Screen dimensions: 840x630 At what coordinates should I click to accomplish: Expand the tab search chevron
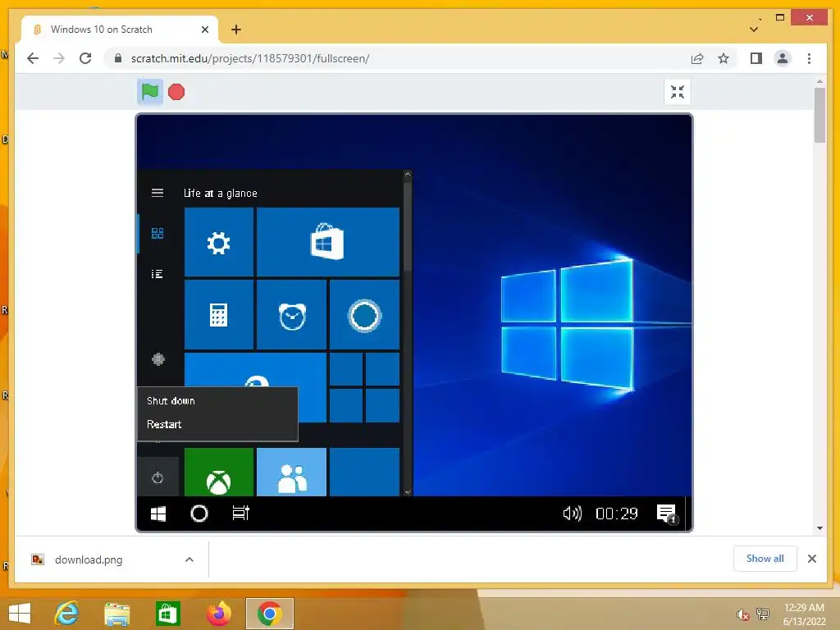tap(754, 30)
